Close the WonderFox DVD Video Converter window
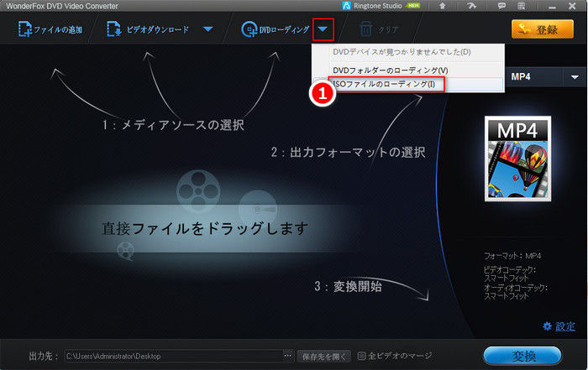The height and width of the screenshot is (370, 588). 572,6
